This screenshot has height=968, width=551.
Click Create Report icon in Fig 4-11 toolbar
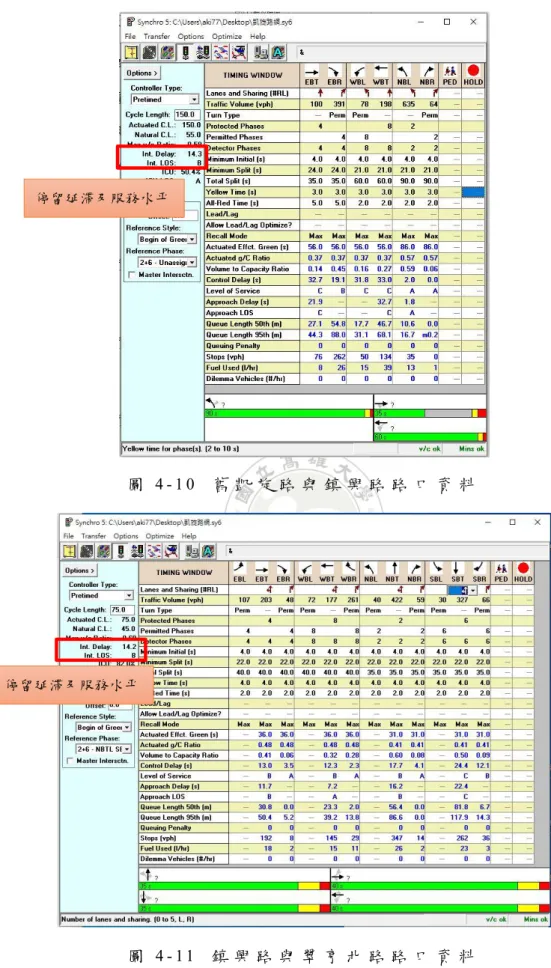[x=193, y=551]
